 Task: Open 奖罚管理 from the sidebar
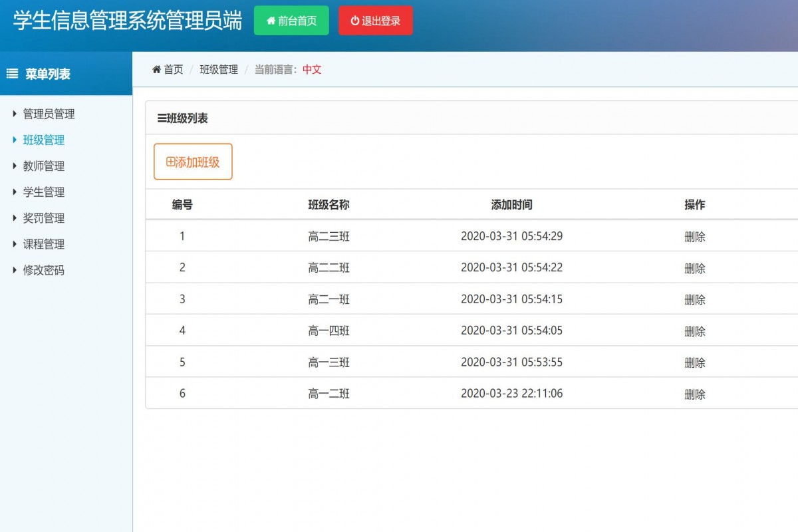(x=45, y=218)
